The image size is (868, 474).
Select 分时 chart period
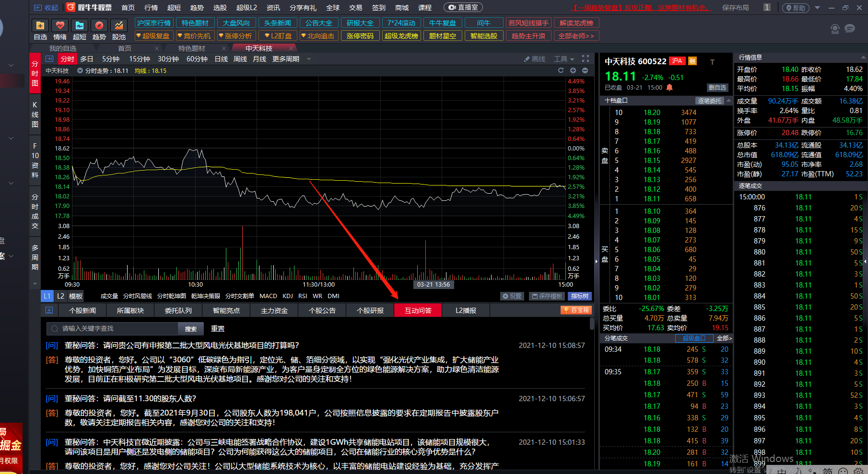pyautogui.click(x=67, y=59)
